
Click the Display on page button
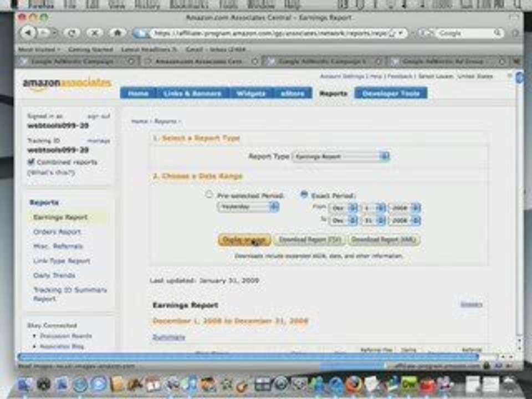click(x=244, y=239)
